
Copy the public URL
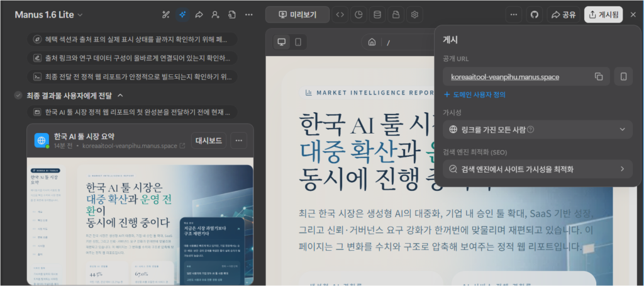coord(599,77)
